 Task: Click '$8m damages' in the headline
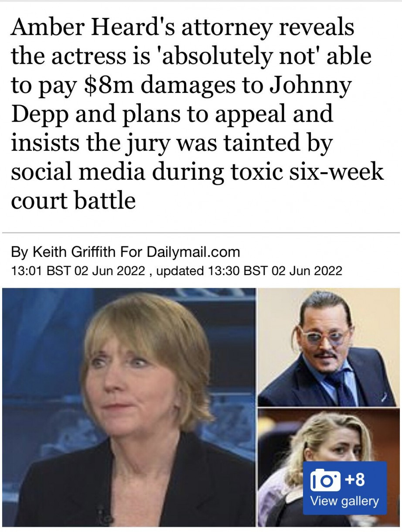[x=141, y=85]
